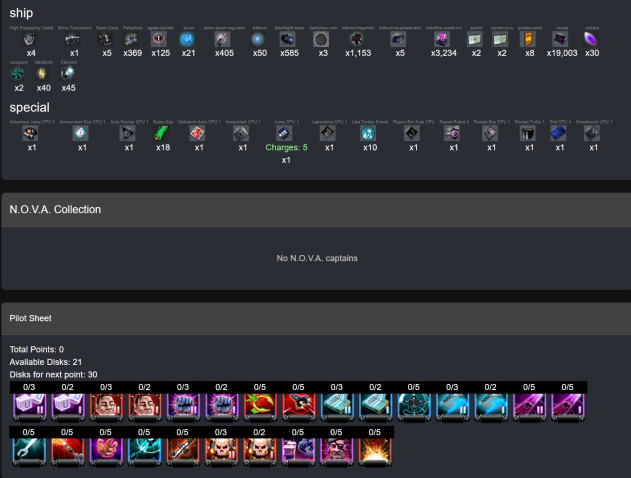Click the wrench pilot skill icon

[29, 452]
